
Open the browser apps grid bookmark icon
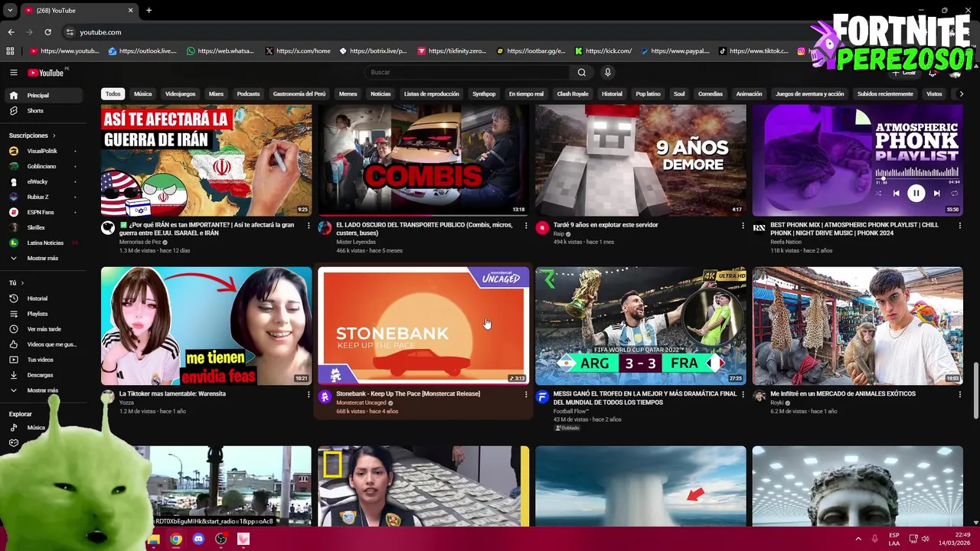tap(10, 51)
